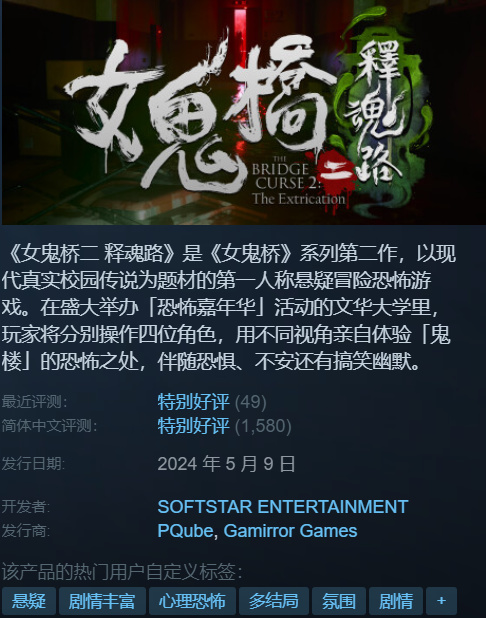Screen dimensions: 486x618
Task: Select the 氛围 tag
Action: click(x=339, y=601)
